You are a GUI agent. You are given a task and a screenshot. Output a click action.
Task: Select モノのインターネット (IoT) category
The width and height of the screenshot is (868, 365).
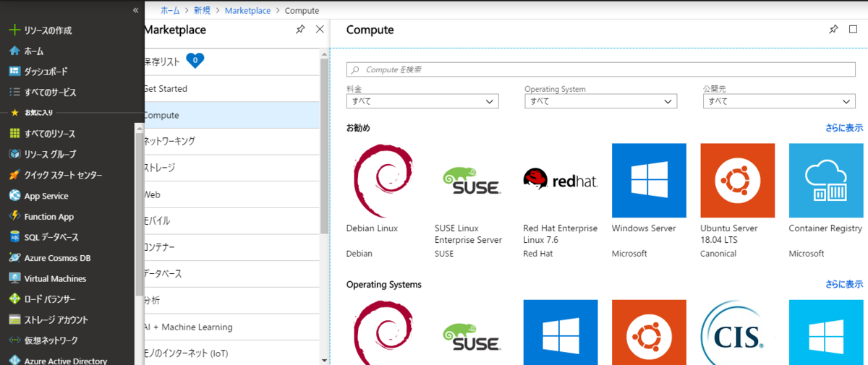pos(231,353)
